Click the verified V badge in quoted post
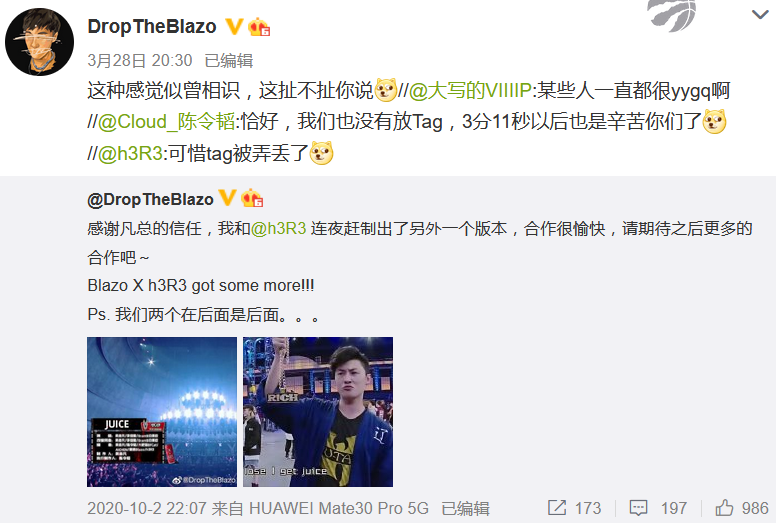Screen dimensions: 776x523 [x=227, y=198]
